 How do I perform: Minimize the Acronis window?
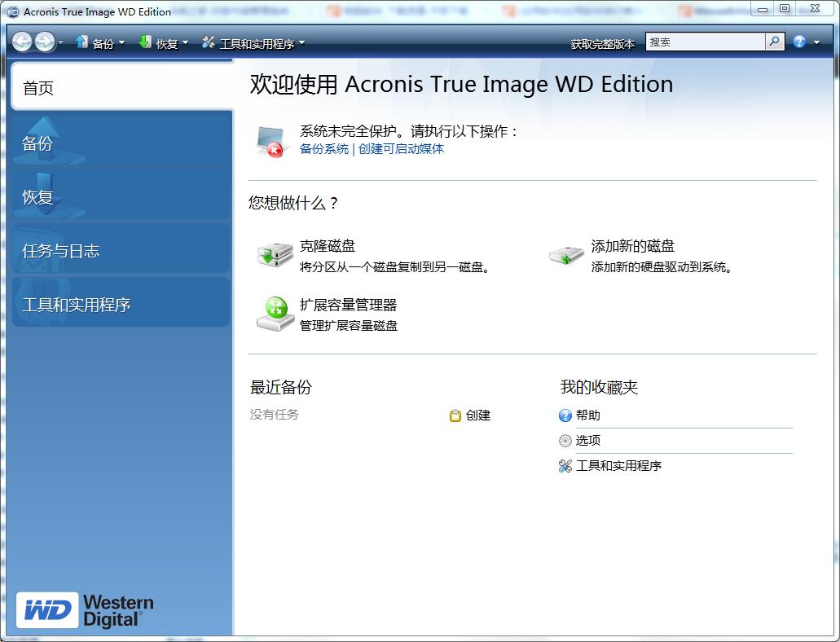pos(762,9)
